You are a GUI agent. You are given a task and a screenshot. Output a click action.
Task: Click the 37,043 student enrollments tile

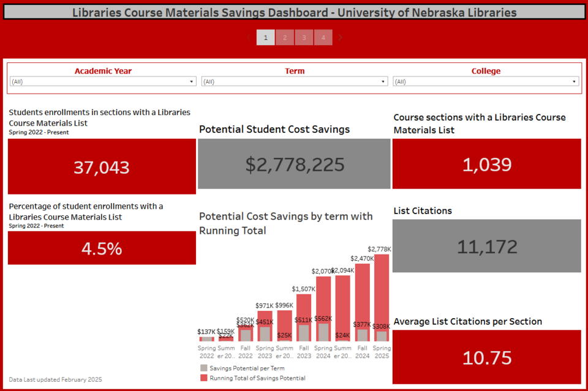point(102,166)
